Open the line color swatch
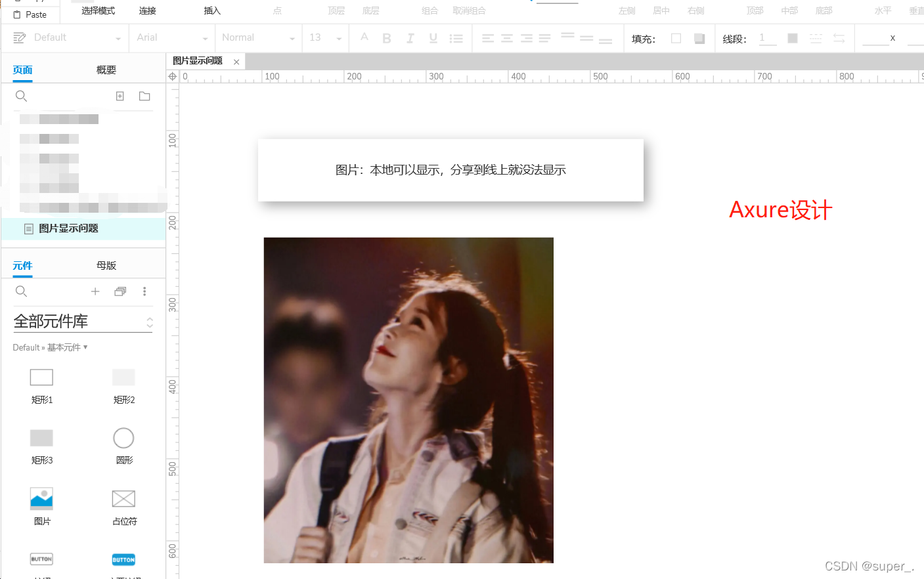924x579 pixels. point(793,38)
